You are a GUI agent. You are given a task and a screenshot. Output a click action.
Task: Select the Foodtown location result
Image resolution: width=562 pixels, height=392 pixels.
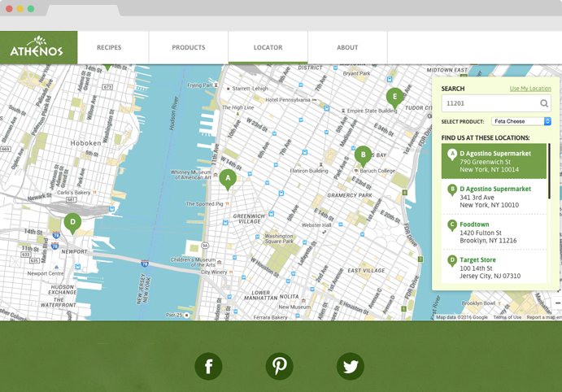pos(494,232)
